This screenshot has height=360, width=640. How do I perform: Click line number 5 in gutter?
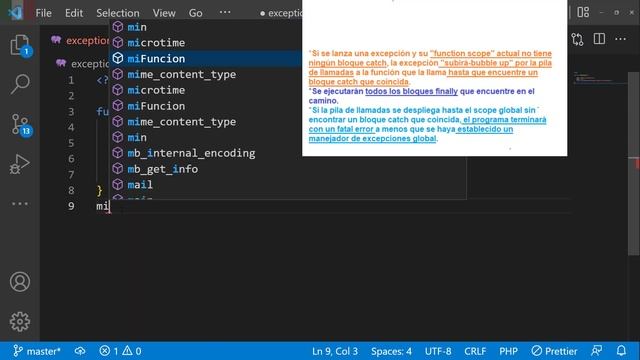coord(71,143)
